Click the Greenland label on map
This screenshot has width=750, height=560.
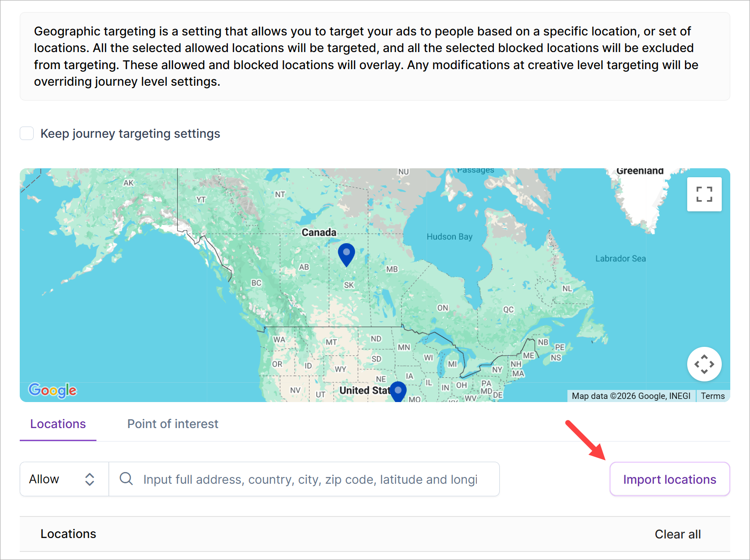[x=640, y=171]
